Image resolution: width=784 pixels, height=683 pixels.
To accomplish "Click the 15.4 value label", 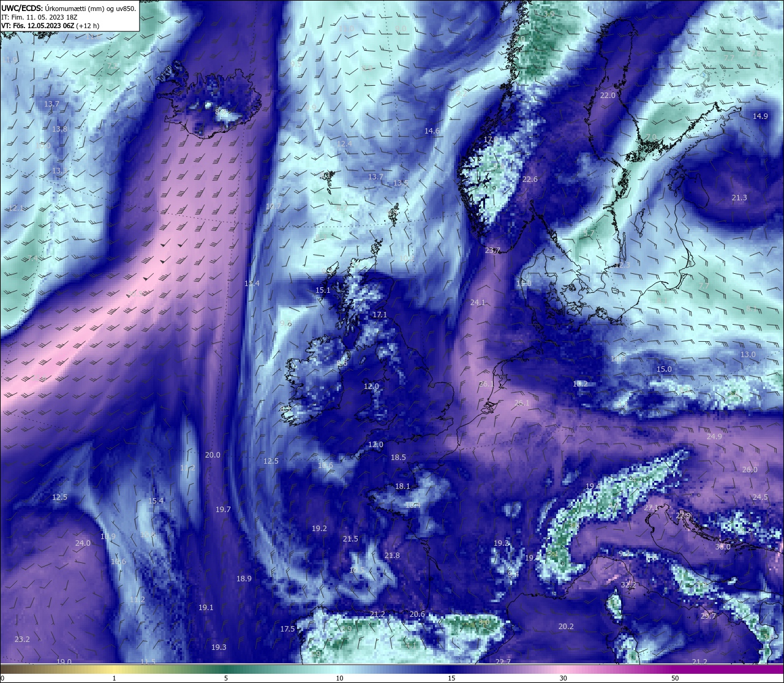I will pos(156,500).
